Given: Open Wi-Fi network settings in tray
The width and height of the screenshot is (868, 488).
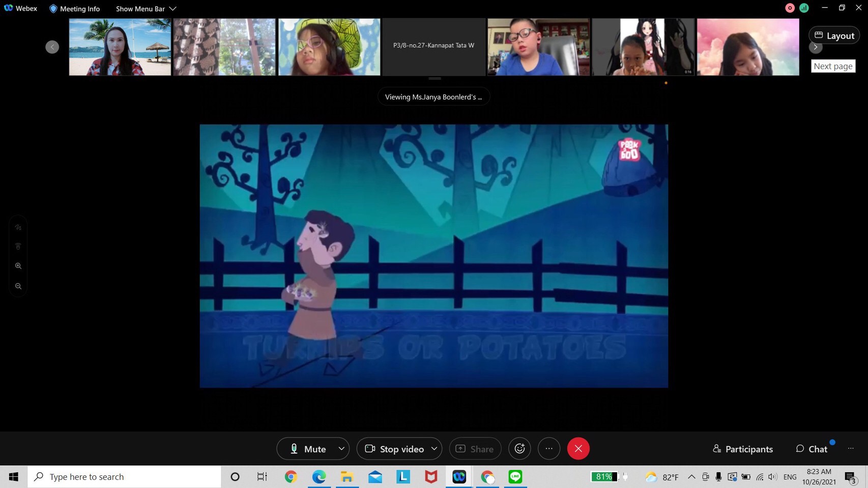Looking at the screenshot, I should pos(760,477).
